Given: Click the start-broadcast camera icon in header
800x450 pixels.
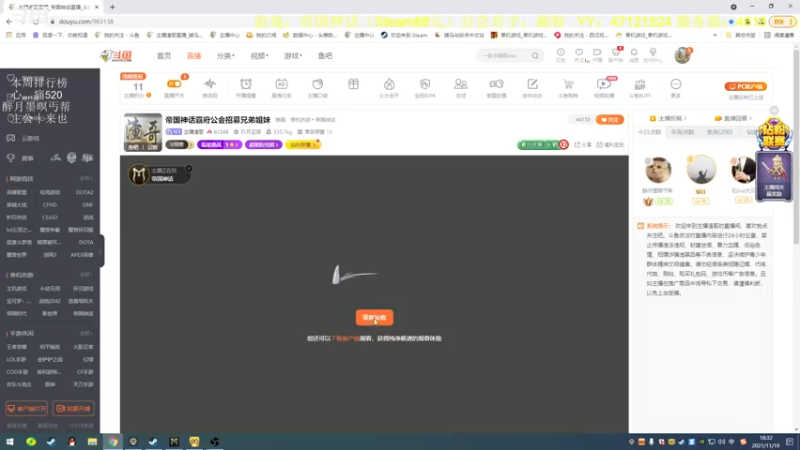Looking at the screenshot, I should click(597, 53).
